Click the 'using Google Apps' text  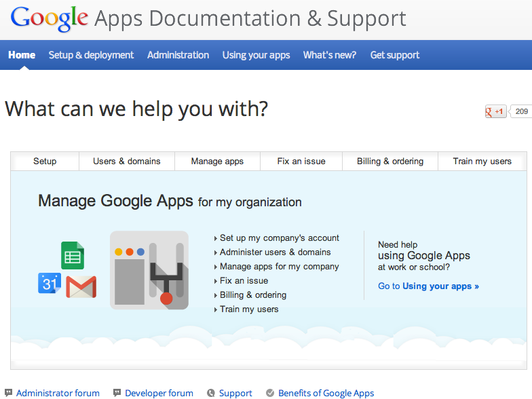click(x=424, y=255)
